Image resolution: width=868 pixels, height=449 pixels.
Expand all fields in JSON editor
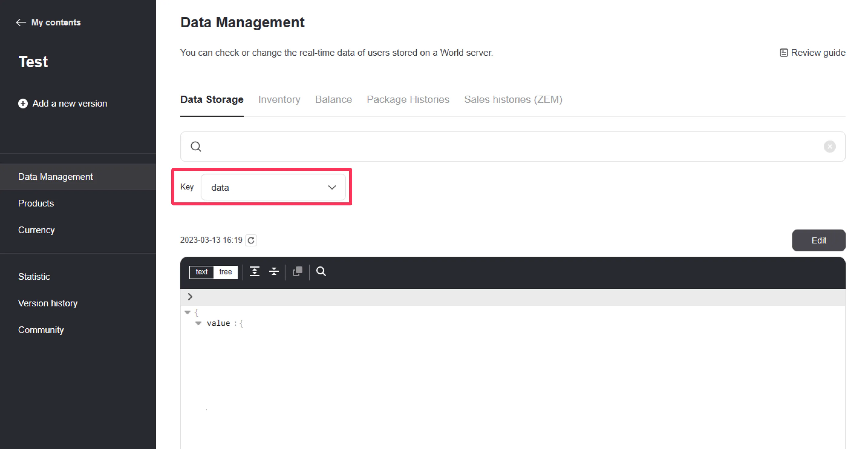pyautogui.click(x=255, y=271)
